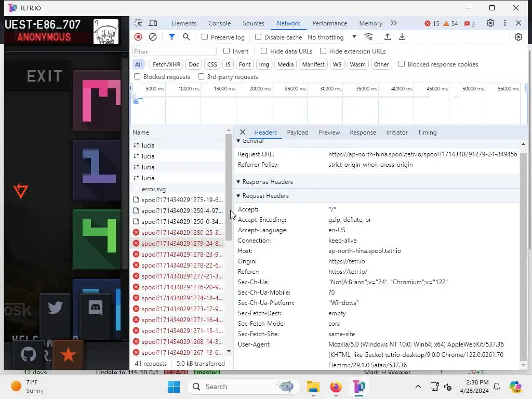
Task: Click the orange star tile in TETR.IO
Action: (68, 355)
